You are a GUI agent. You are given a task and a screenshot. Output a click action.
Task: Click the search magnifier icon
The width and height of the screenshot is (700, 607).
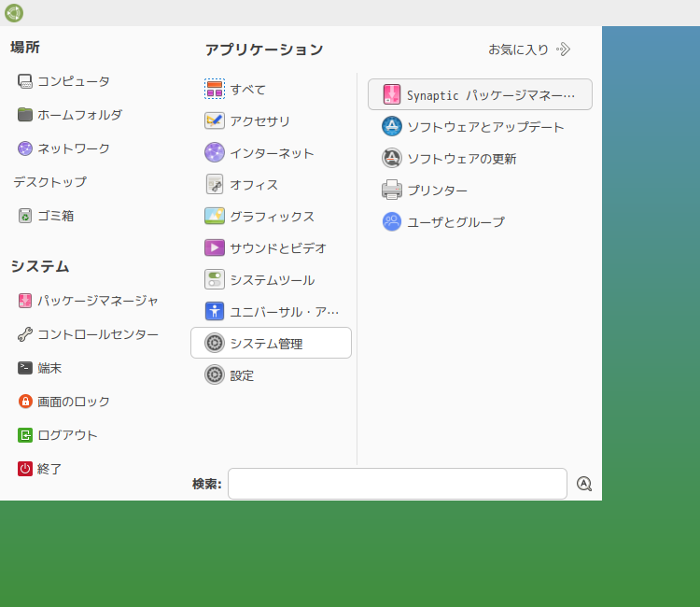584,484
